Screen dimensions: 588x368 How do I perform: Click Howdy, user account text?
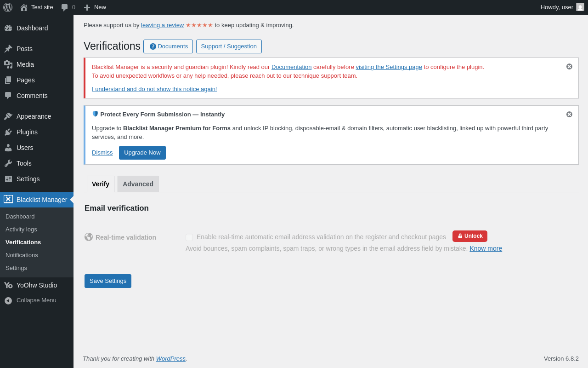tap(557, 7)
